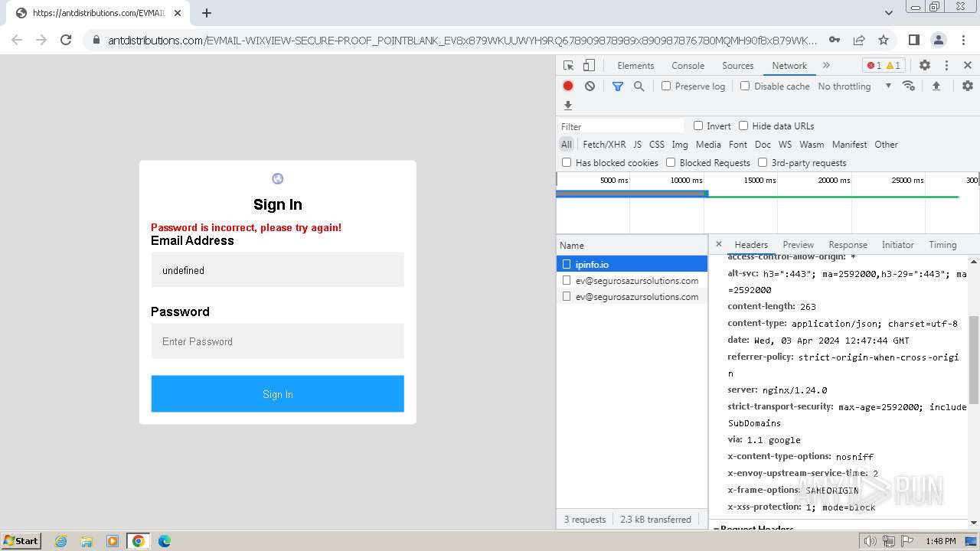The height and width of the screenshot is (551, 980).
Task: Close the request details pane
Action: 718,244
